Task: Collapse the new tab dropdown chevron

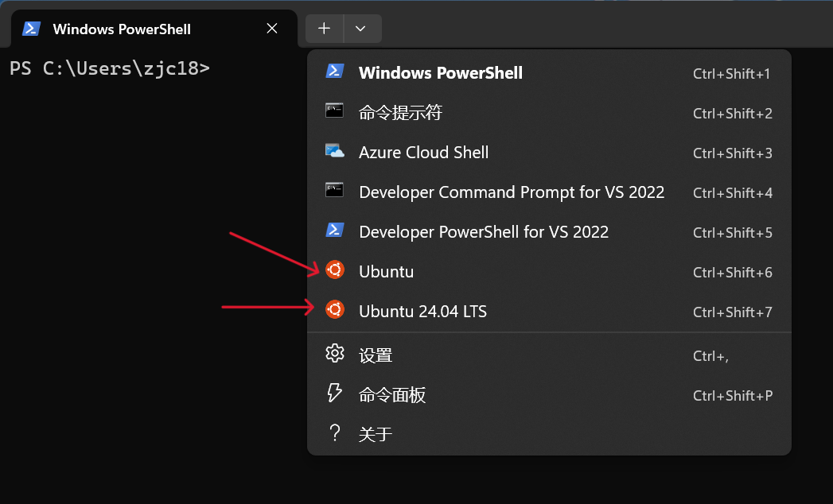Action: pos(361,29)
